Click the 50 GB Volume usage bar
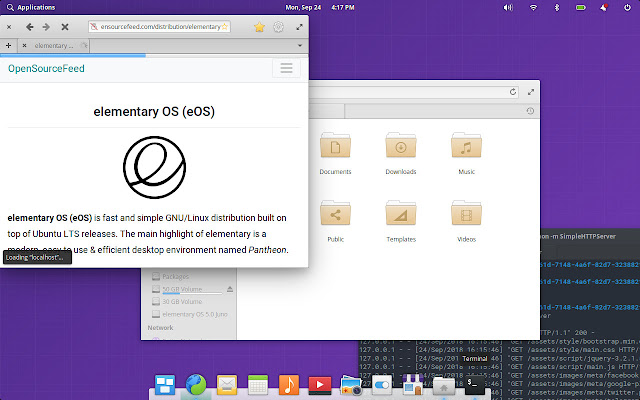 click(192, 293)
